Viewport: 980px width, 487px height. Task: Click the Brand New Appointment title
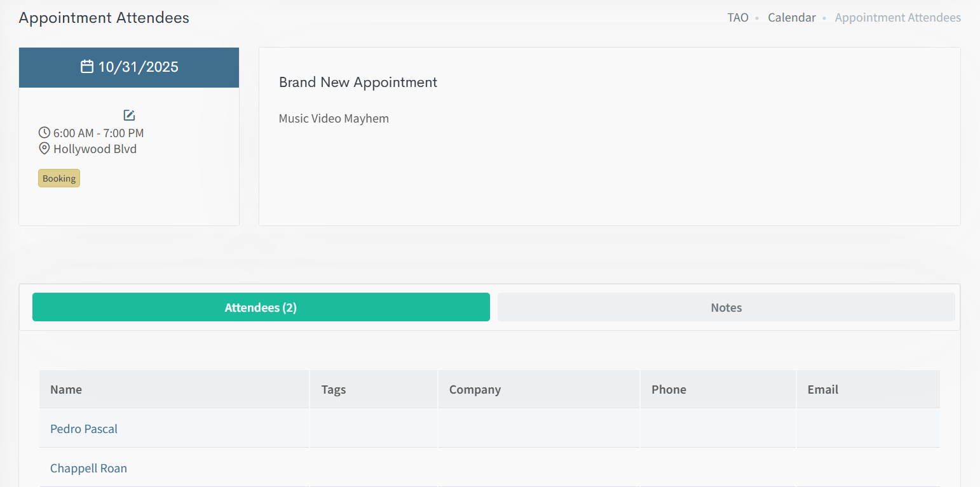pyautogui.click(x=358, y=82)
